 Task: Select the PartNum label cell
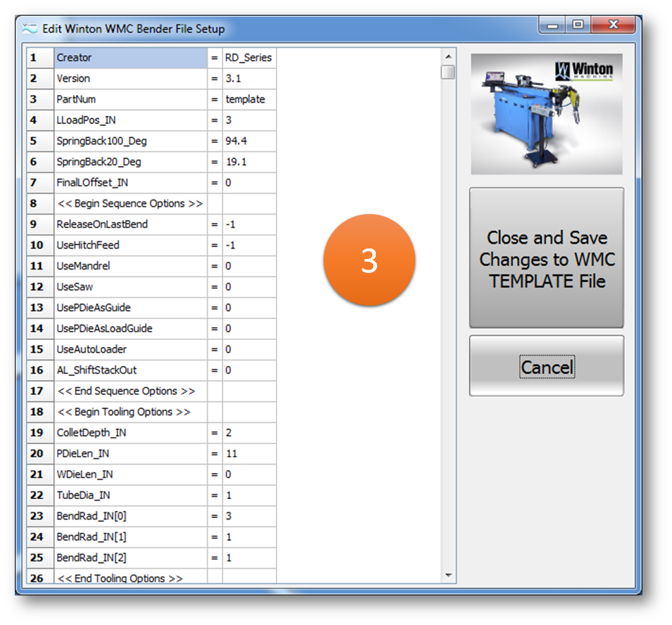(131, 99)
